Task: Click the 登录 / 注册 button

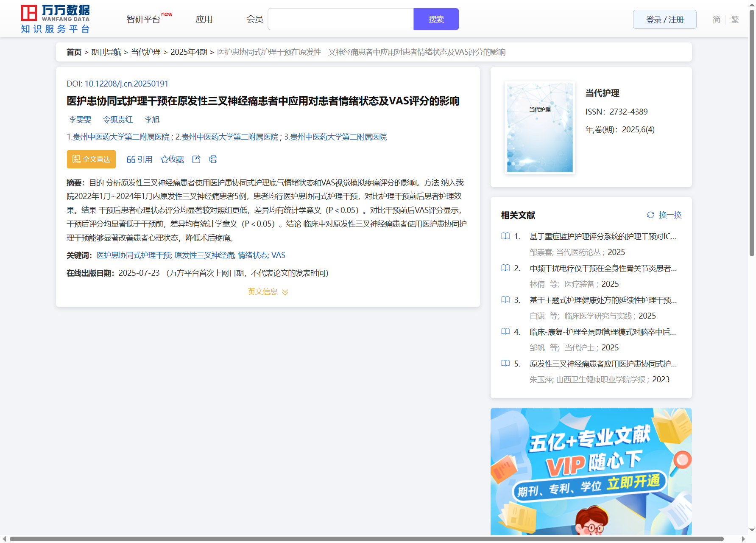Action: click(664, 20)
